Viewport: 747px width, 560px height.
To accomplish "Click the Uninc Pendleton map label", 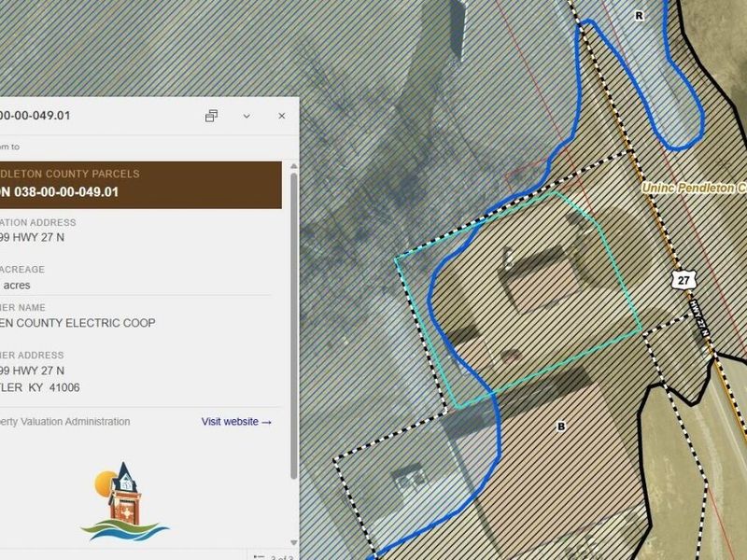I will tap(694, 189).
